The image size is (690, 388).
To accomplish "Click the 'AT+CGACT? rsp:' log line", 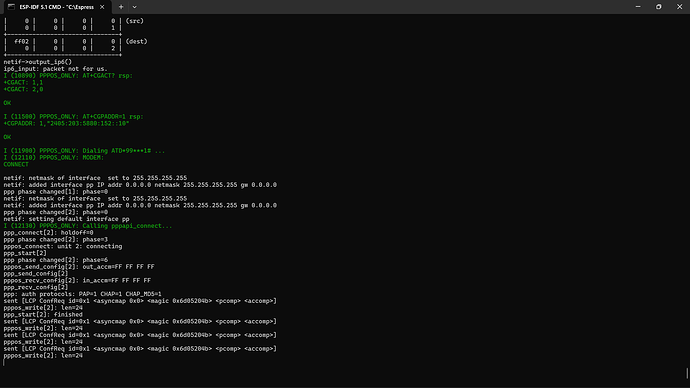I will (x=68, y=76).
